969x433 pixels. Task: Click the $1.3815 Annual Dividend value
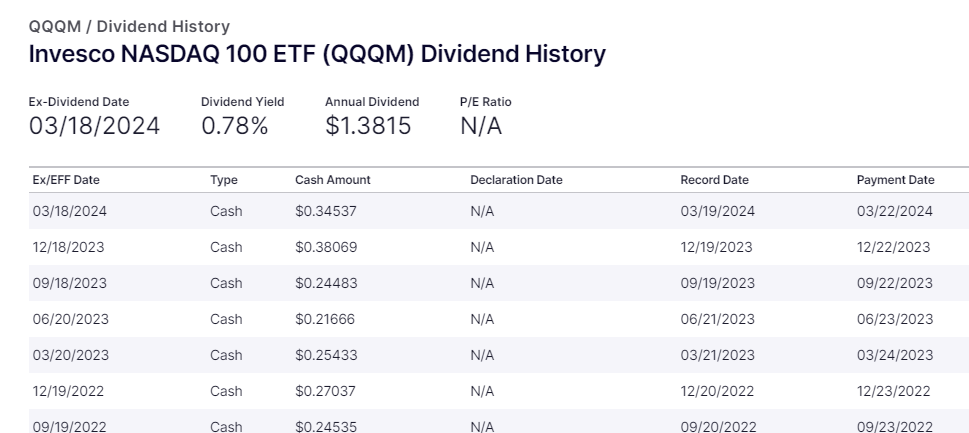coord(368,126)
